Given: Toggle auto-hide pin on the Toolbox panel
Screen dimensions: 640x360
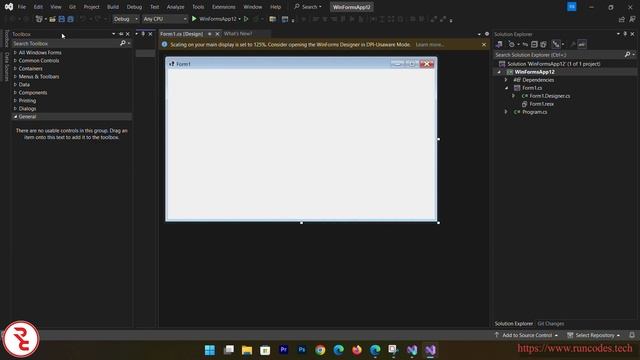Looking at the screenshot, I should 121,34.
